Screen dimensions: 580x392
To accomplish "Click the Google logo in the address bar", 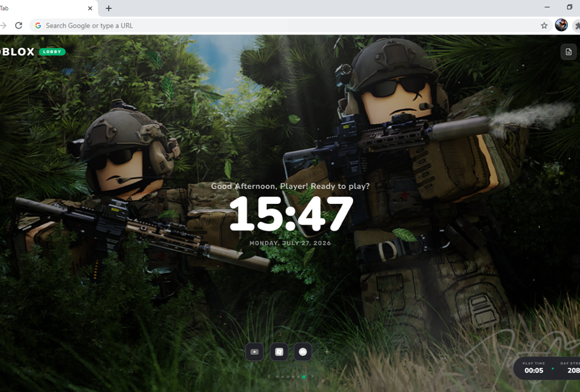I will (38, 26).
